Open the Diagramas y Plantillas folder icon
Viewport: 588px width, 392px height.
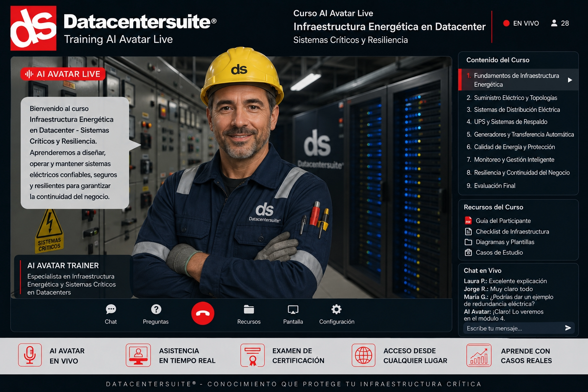(468, 242)
